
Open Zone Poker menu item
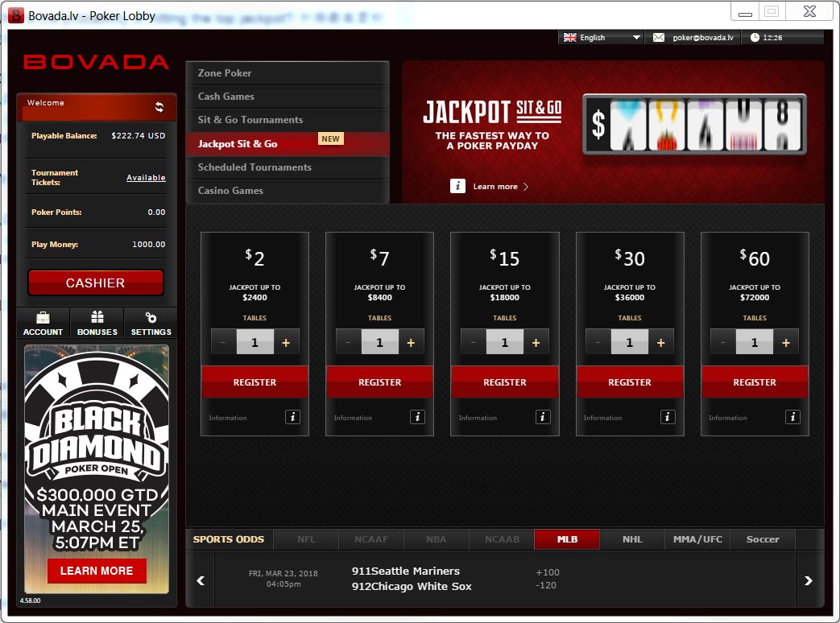coord(288,72)
